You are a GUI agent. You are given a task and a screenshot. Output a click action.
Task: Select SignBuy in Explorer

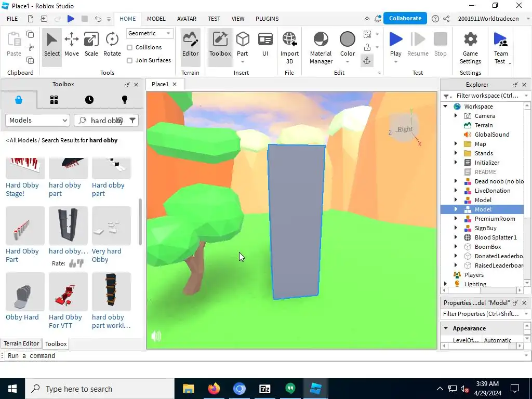(485, 228)
